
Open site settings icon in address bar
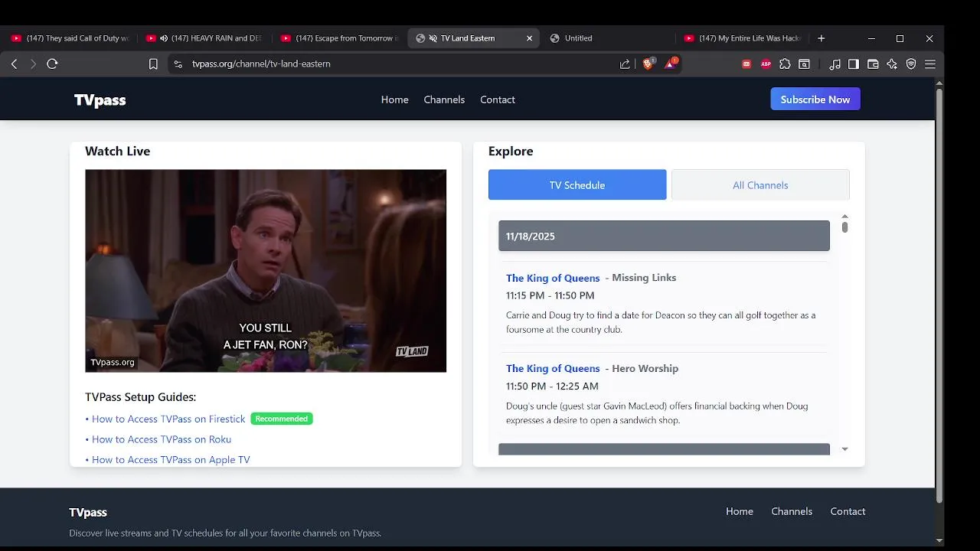click(178, 64)
